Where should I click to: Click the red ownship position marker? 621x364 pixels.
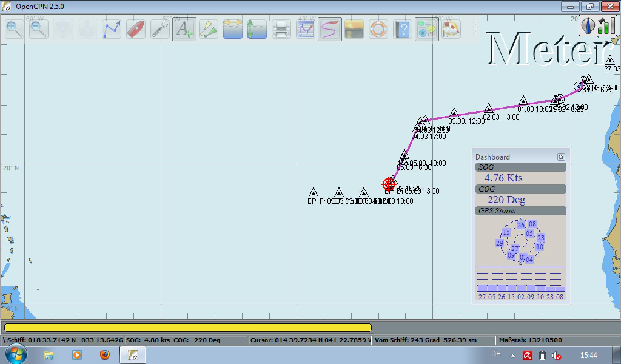click(x=389, y=184)
